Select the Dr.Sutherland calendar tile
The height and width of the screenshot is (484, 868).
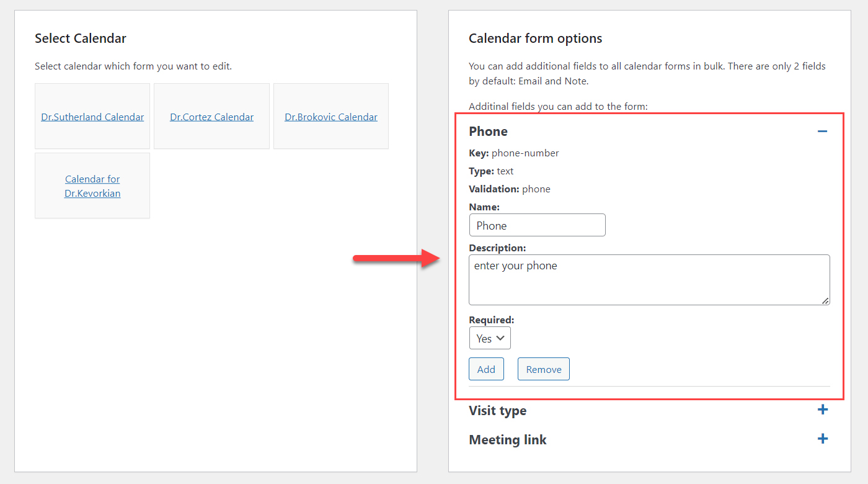click(92, 116)
